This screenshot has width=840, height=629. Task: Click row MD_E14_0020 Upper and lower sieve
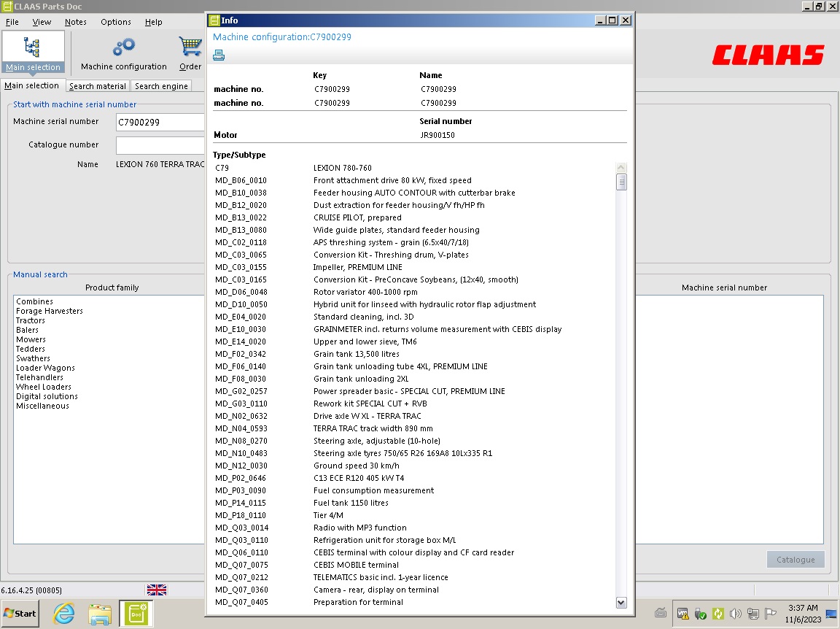click(413, 341)
